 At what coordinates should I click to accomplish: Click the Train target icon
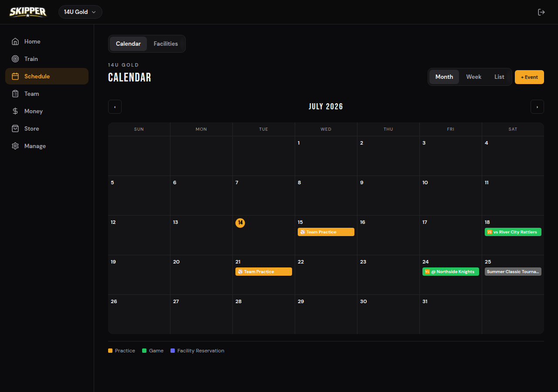click(x=15, y=59)
